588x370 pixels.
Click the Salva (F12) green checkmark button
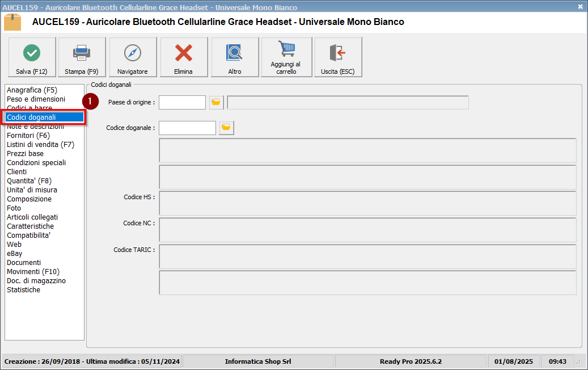[x=32, y=57]
